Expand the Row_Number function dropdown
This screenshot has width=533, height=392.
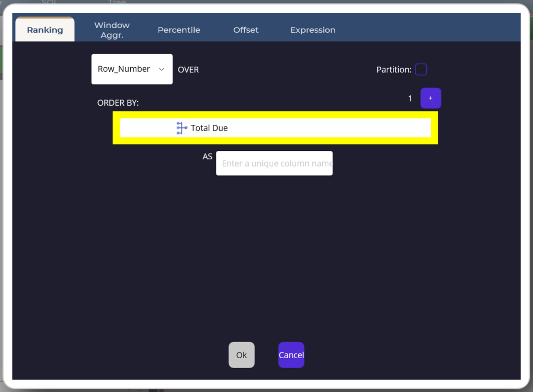[132, 69]
